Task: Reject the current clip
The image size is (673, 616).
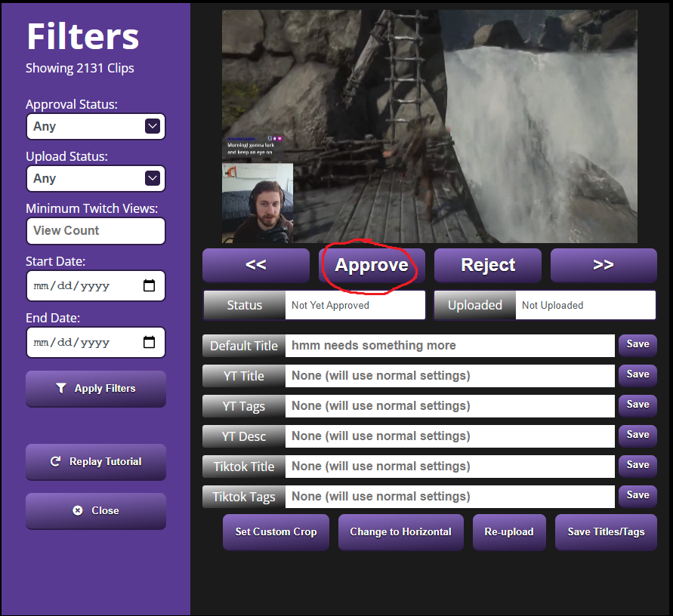Action: pos(488,265)
